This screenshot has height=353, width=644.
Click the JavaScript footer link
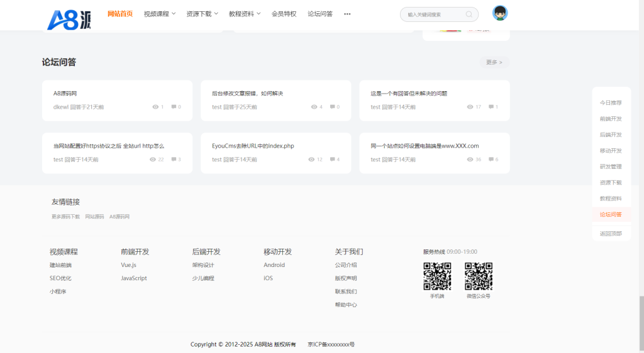point(134,278)
